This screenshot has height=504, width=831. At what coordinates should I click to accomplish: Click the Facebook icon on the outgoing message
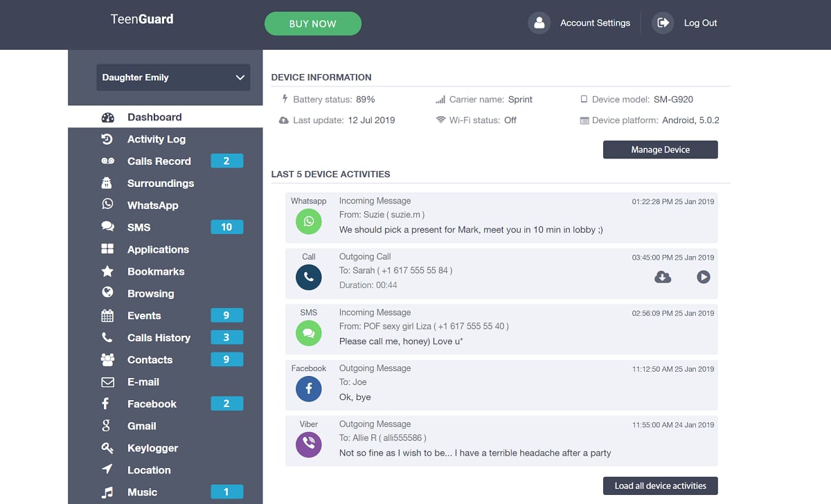308,389
